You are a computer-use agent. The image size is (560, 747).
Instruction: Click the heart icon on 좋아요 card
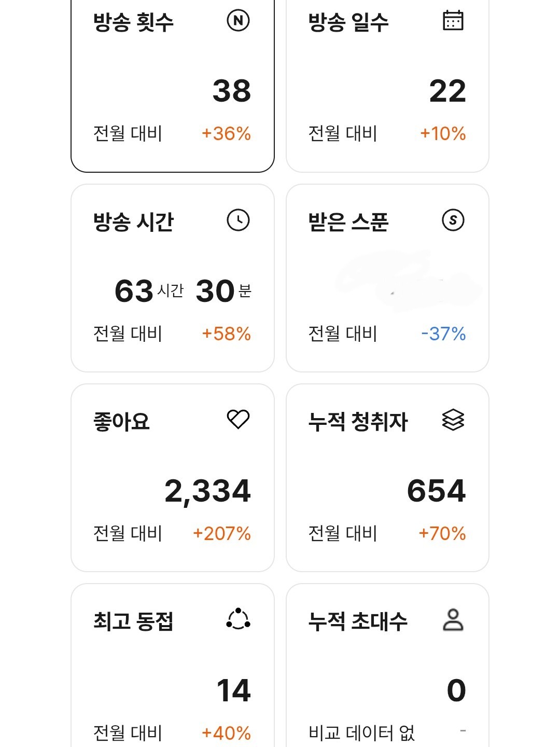[x=238, y=419]
